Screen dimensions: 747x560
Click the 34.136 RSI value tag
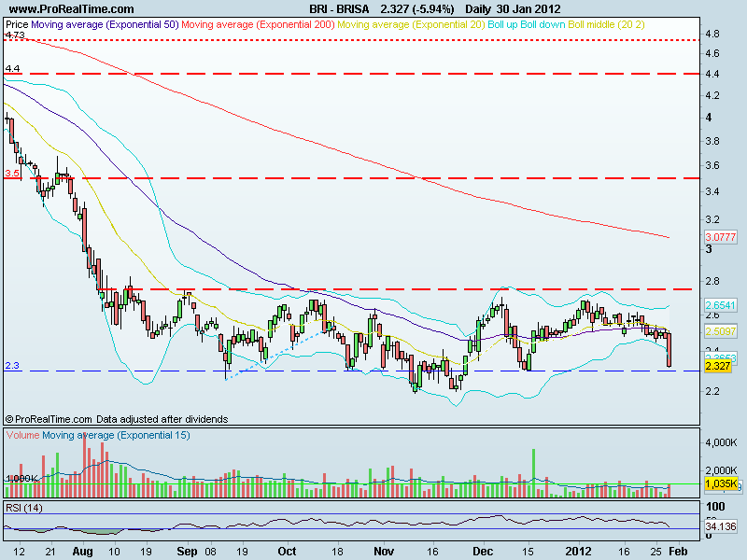(x=721, y=526)
